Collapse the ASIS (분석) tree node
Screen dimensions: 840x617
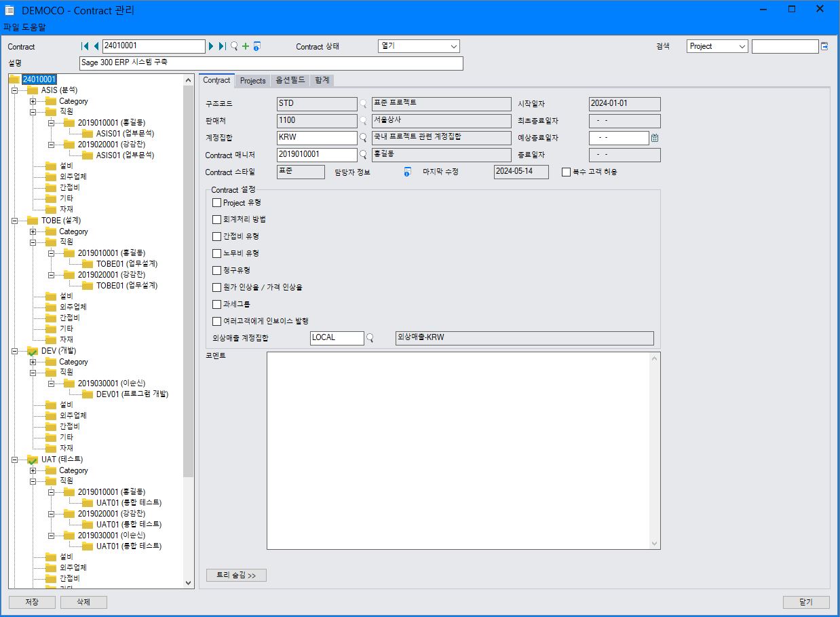14,90
